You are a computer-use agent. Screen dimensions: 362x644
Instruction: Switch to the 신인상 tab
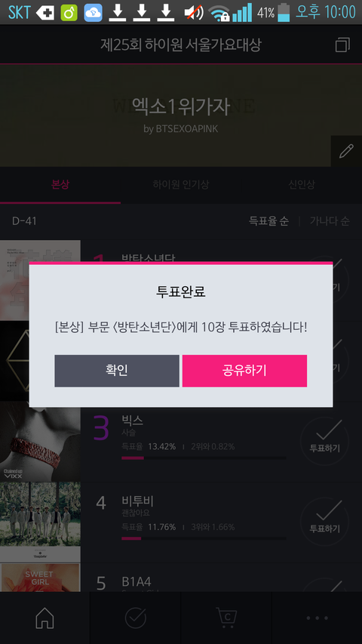(302, 184)
